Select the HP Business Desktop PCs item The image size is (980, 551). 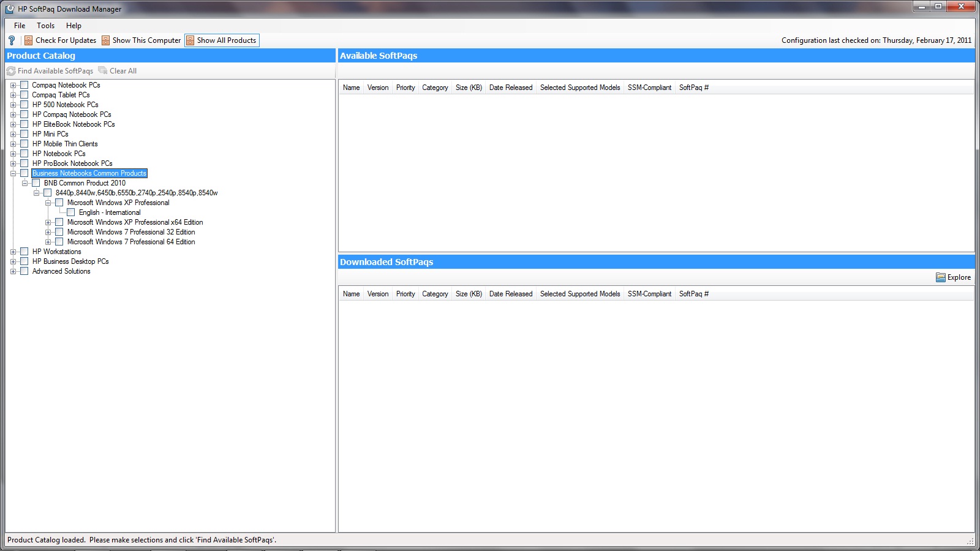[70, 261]
